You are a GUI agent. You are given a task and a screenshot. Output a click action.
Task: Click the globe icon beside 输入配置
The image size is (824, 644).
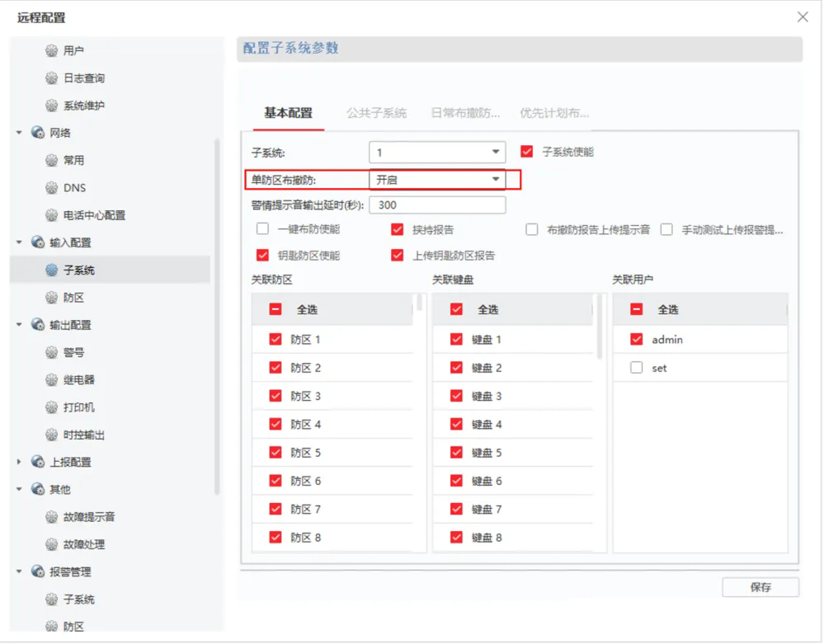(x=37, y=242)
